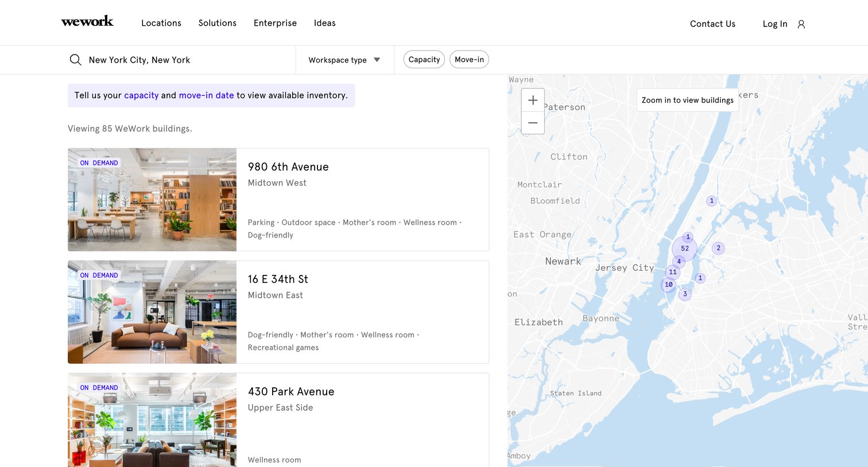Open the Move-in filter
Image resolution: width=868 pixels, height=467 pixels.
[469, 60]
